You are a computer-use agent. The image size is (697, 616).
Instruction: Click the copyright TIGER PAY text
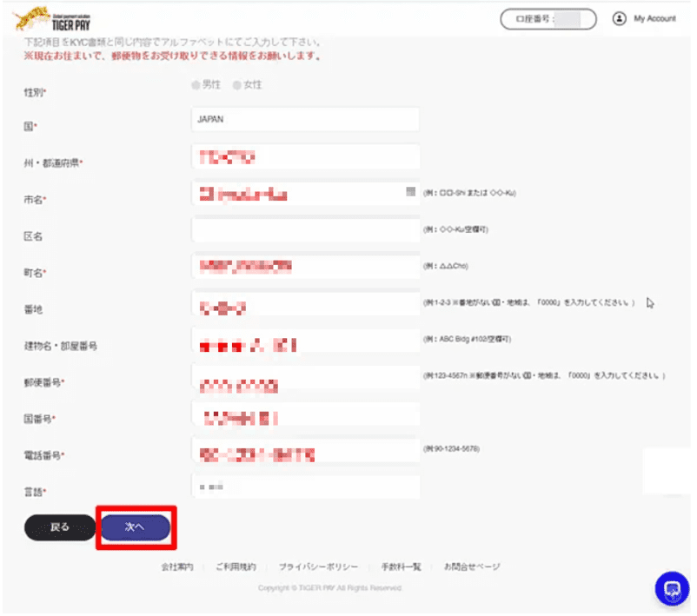(329, 588)
